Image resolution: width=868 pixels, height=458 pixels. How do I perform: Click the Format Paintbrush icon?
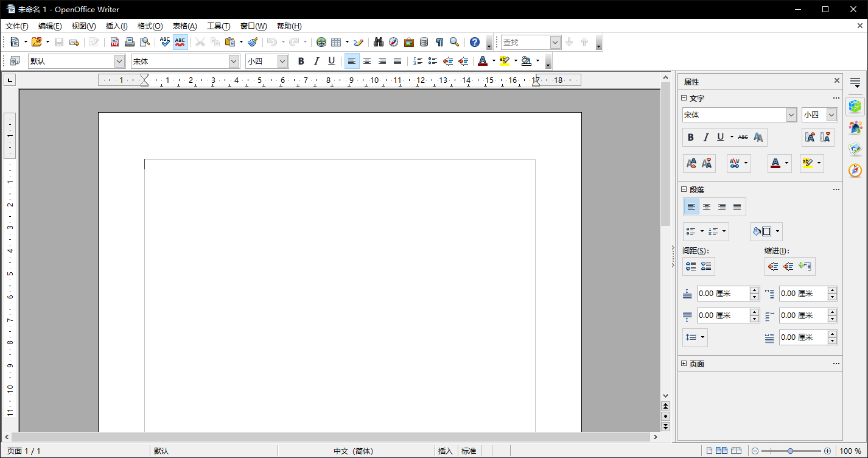253,42
